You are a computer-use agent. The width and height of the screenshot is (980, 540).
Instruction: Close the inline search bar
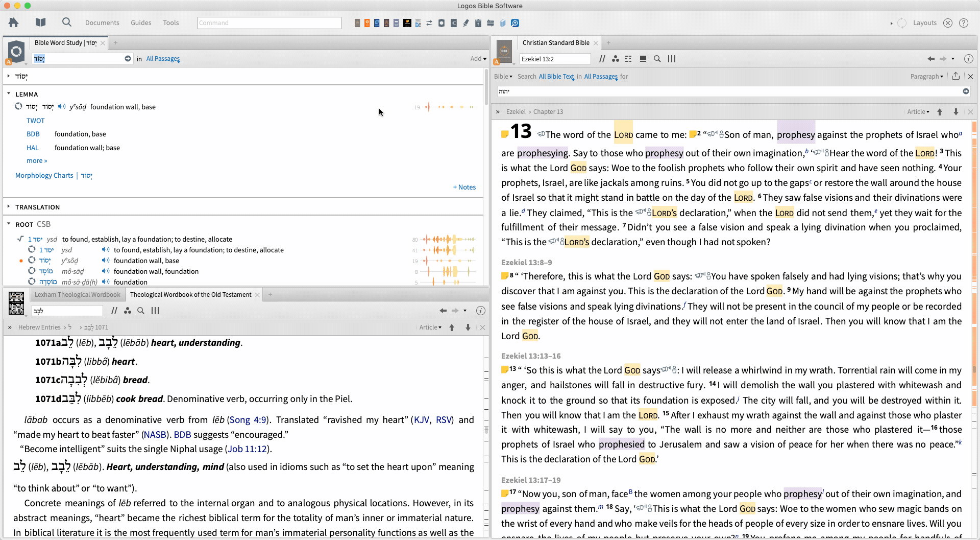pyautogui.click(x=971, y=77)
